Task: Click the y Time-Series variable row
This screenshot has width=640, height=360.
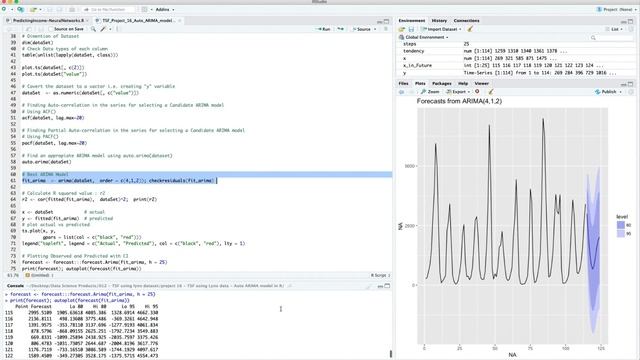Action: (x=516, y=73)
